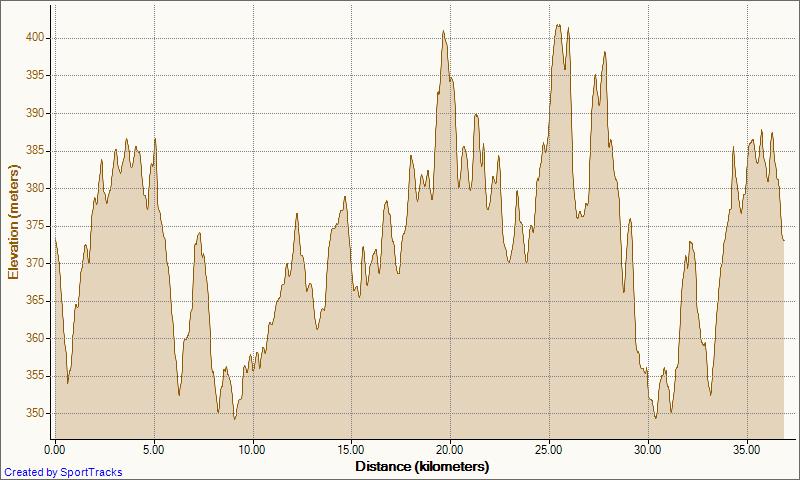The width and height of the screenshot is (800, 480).
Task: Click the 390 elevation tick label
Action: coord(36,113)
